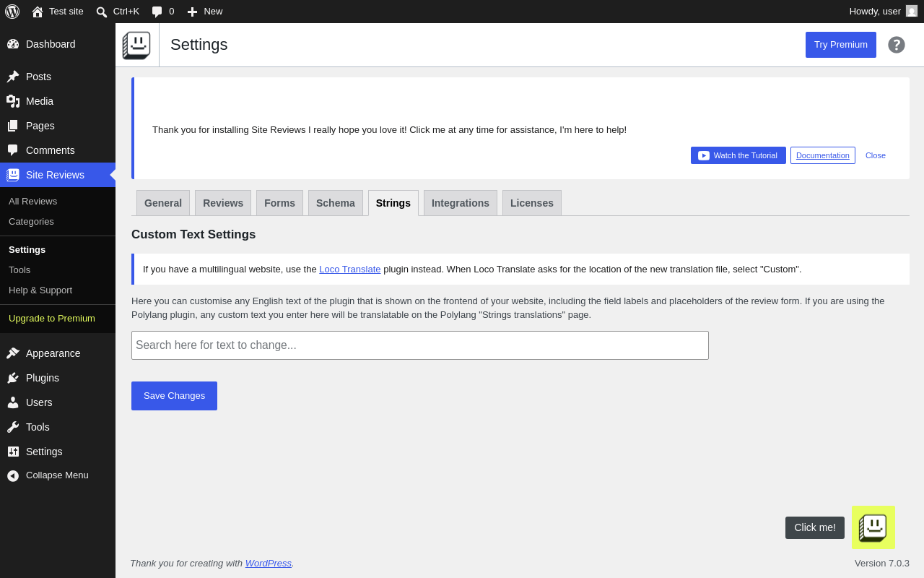Click the Test site home icon
924x578 pixels.
click(x=38, y=12)
